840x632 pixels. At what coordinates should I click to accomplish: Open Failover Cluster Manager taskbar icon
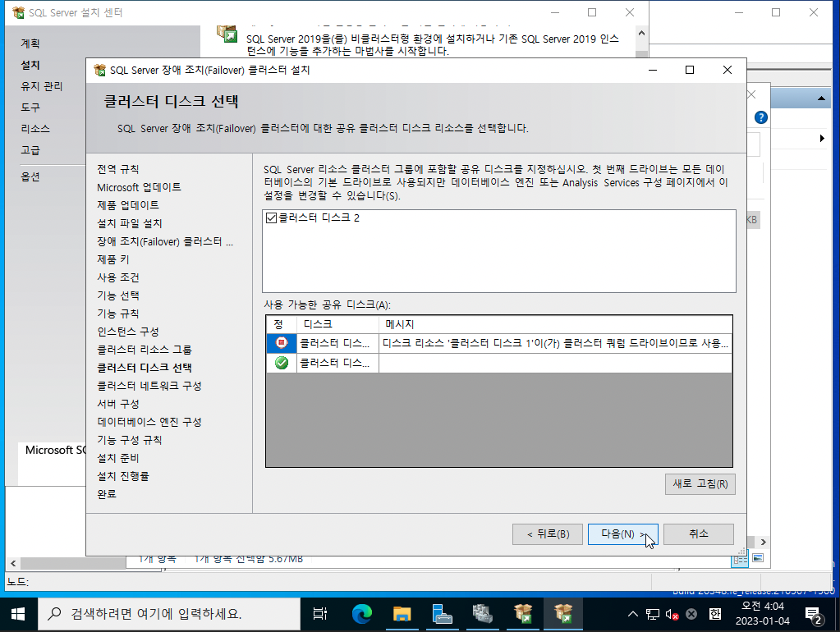click(x=483, y=614)
